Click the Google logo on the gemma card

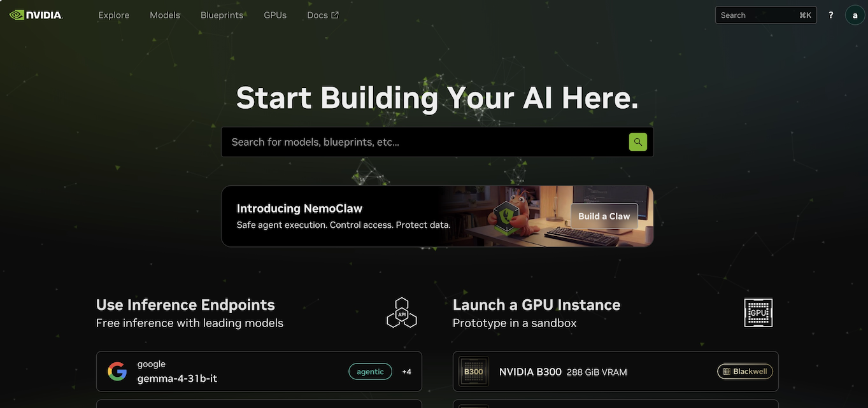coord(117,372)
